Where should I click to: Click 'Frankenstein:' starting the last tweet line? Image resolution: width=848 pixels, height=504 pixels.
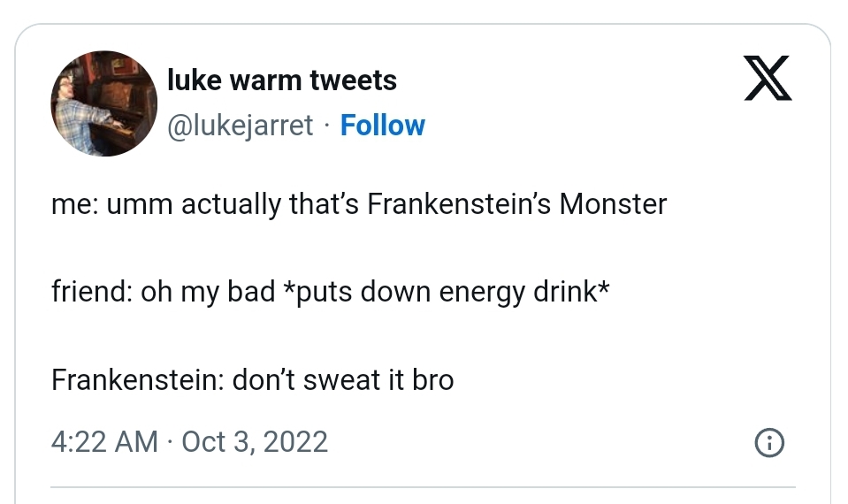(x=137, y=380)
